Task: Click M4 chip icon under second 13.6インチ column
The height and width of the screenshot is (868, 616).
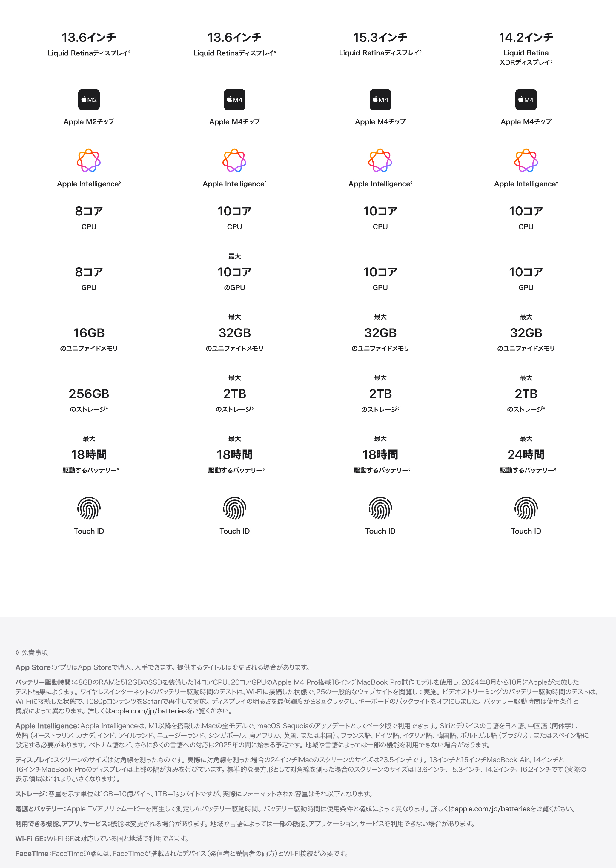Action: tap(234, 100)
